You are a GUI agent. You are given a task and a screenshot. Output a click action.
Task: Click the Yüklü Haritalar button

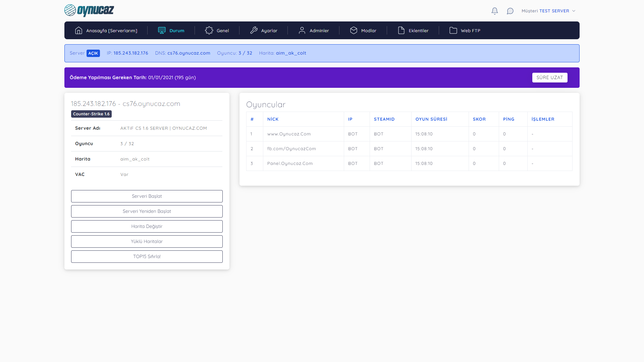tap(147, 241)
